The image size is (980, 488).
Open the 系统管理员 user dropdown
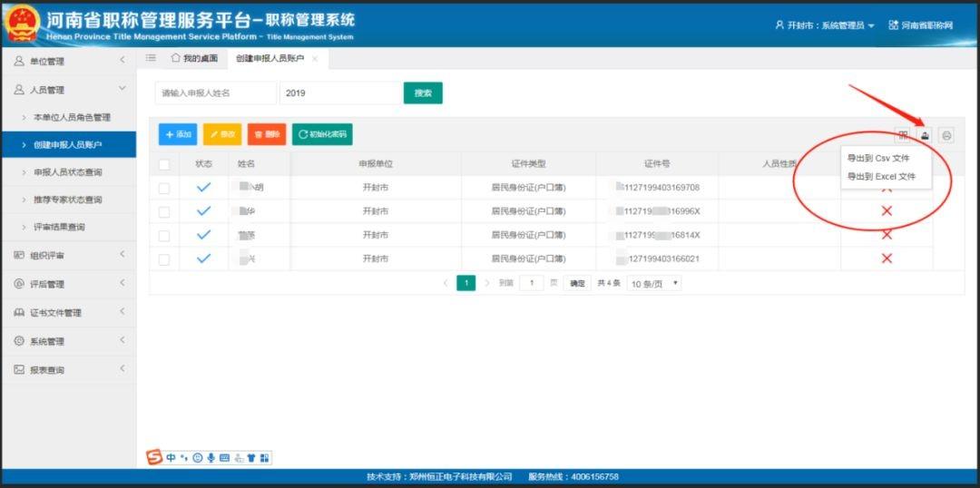[824, 25]
